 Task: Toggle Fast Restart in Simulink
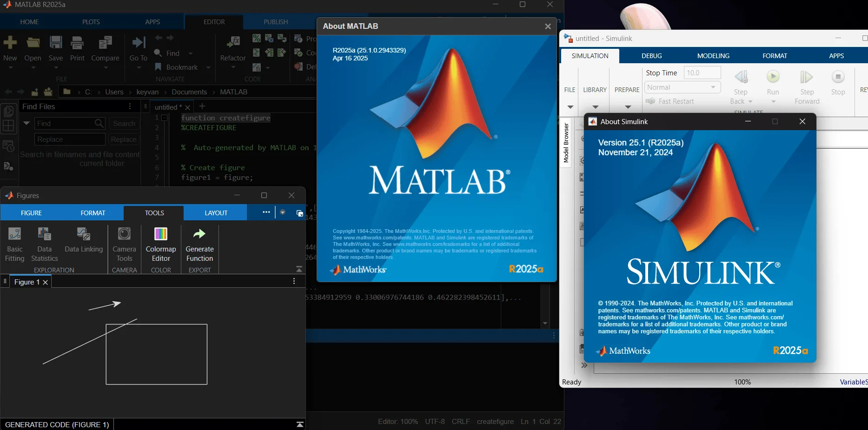(669, 101)
